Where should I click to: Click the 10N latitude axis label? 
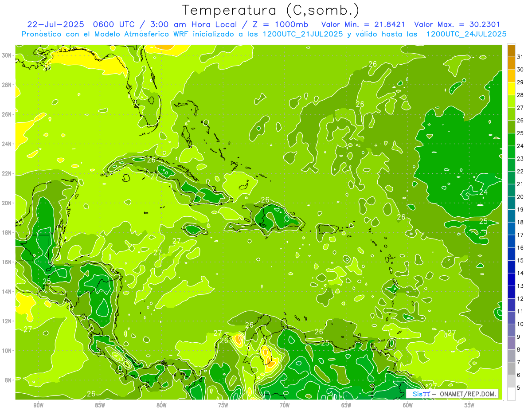(7, 350)
